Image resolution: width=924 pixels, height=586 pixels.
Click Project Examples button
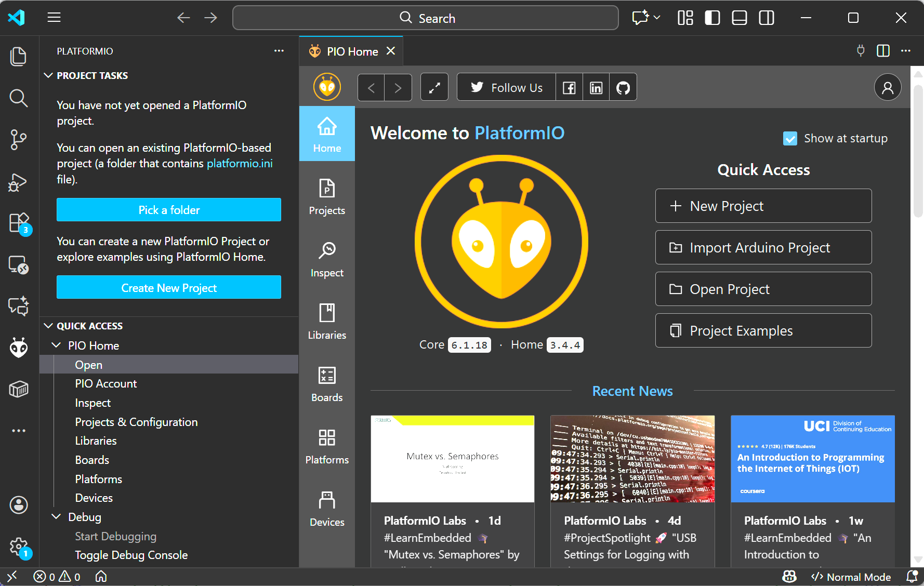click(x=763, y=331)
